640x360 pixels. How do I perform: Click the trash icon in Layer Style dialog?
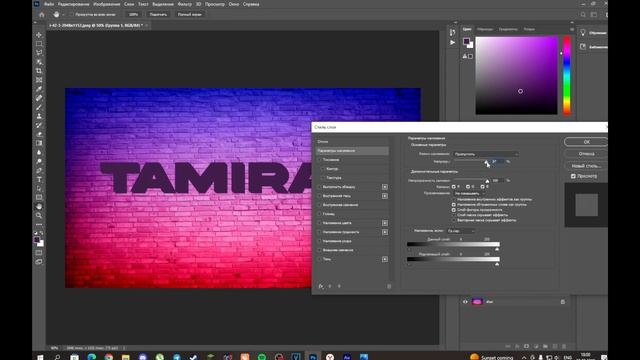pos(389,286)
